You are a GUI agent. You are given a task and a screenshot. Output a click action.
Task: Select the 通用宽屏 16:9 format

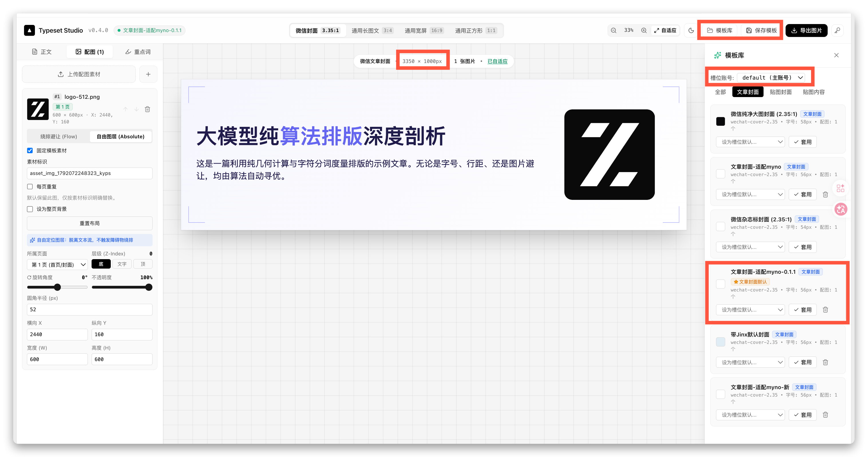[x=424, y=31]
